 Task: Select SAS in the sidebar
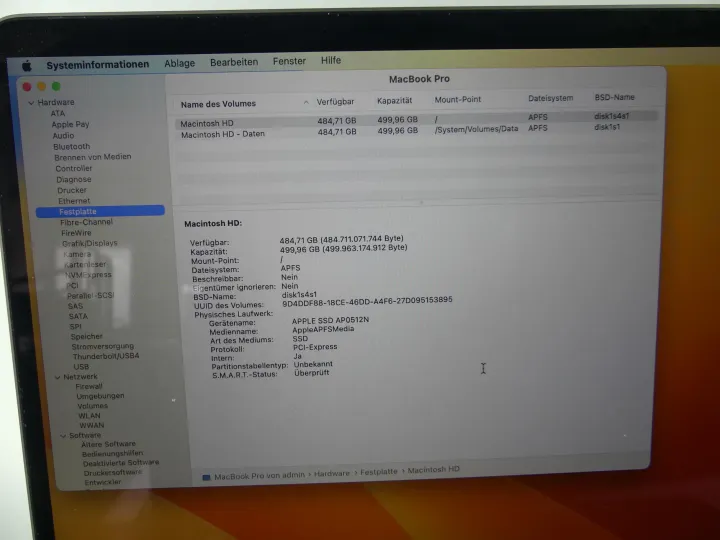coord(75,306)
